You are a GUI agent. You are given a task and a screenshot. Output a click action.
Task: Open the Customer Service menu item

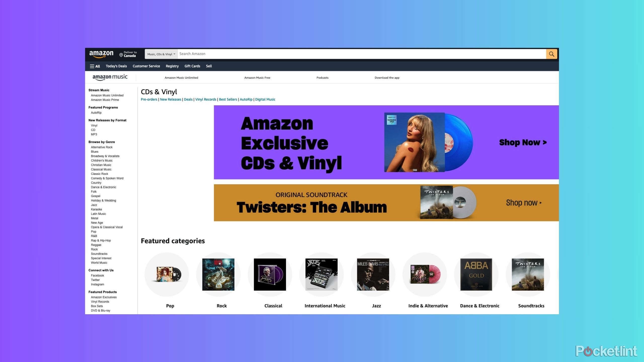pos(146,66)
